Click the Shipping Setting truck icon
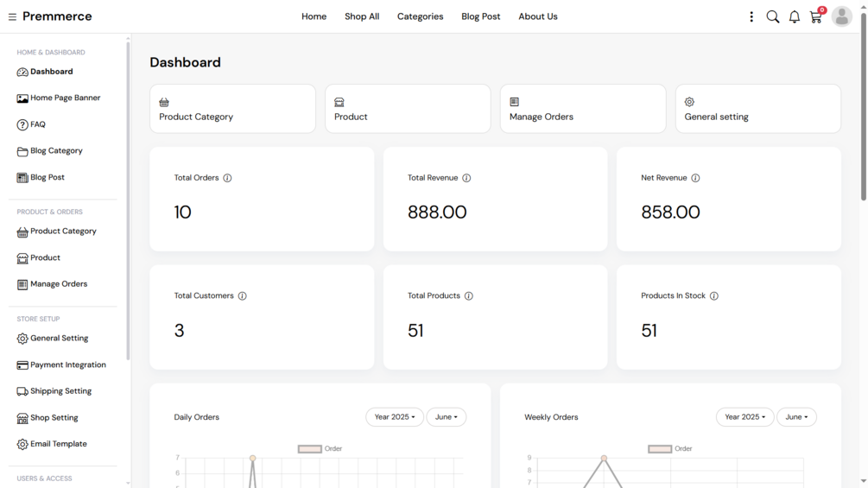This screenshot has height=488, width=868. pos(22,392)
